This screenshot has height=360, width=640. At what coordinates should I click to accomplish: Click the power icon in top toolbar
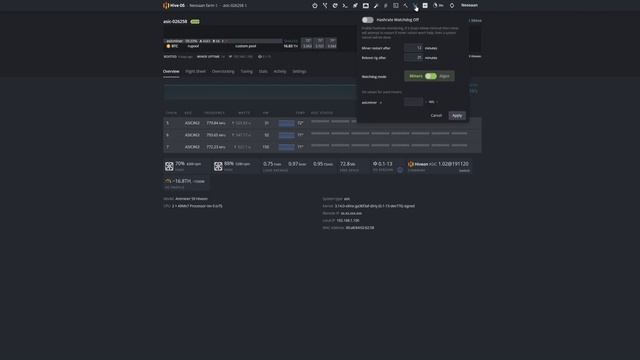pyautogui.click(x=315, y=6)
